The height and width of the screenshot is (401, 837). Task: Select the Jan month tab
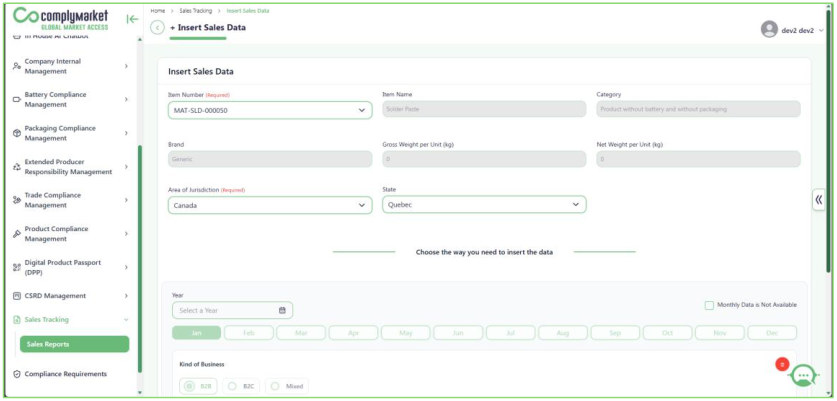[196, 333]
